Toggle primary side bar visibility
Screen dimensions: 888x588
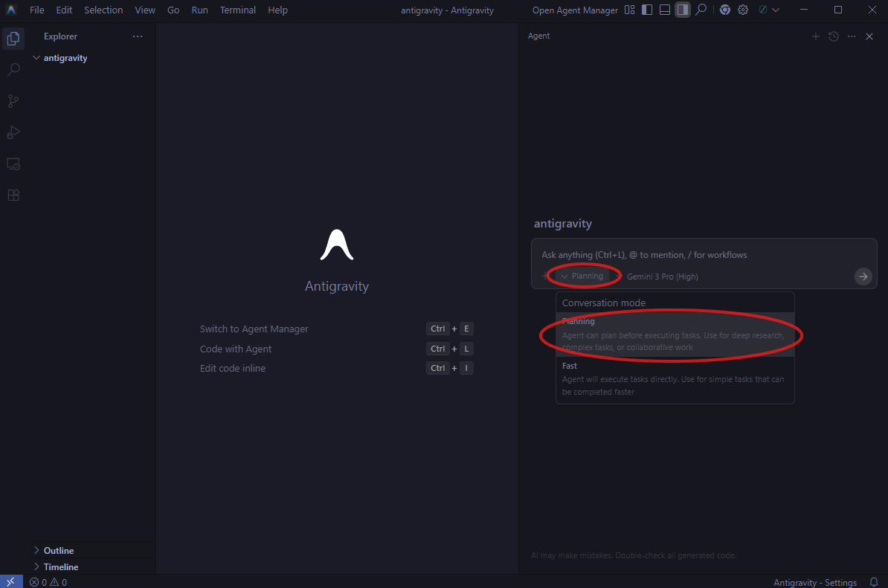(647, 10)
